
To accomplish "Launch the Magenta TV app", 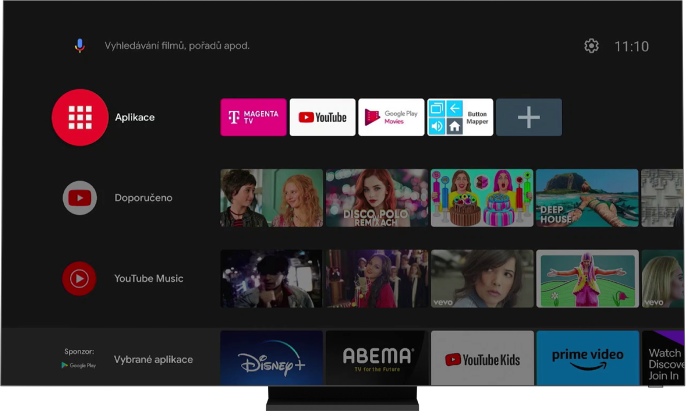I will [x=253, y=117].
